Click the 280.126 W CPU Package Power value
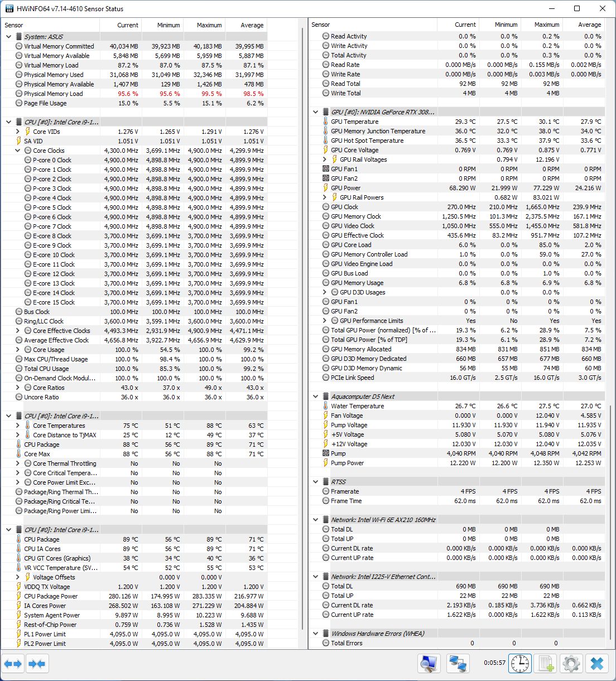This screenshot has width=616, height=681. (123, 596)
